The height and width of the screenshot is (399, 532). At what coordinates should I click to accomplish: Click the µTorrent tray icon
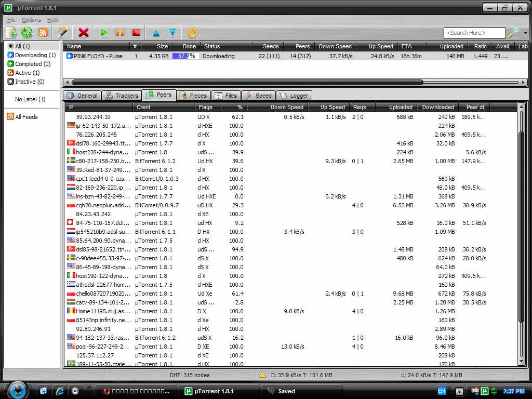tap(485, 391)
